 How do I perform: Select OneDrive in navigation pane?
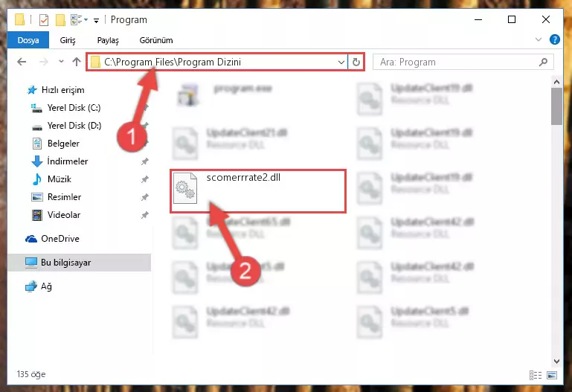tap(60, 239)
